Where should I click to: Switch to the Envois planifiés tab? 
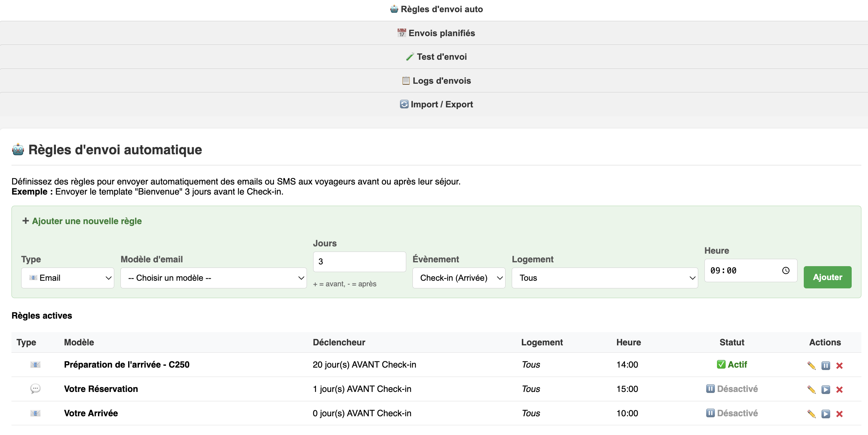click(x=436, y=33)
